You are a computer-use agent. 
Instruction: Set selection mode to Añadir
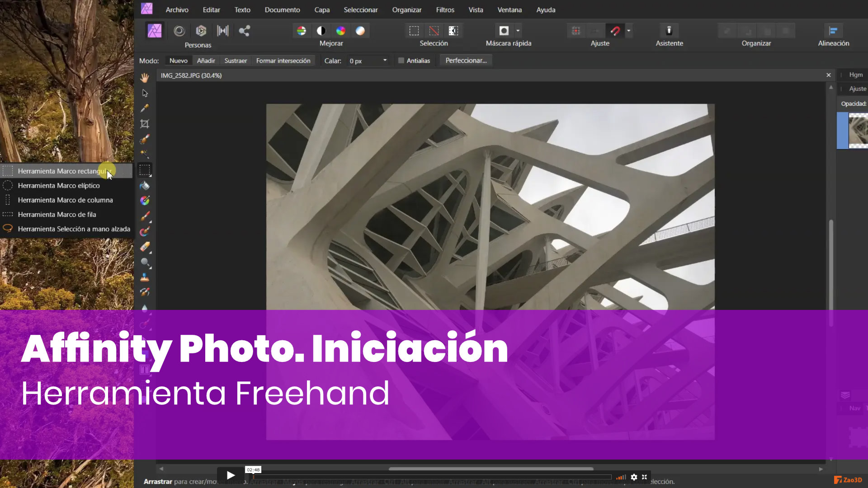(x=206, y=61)
